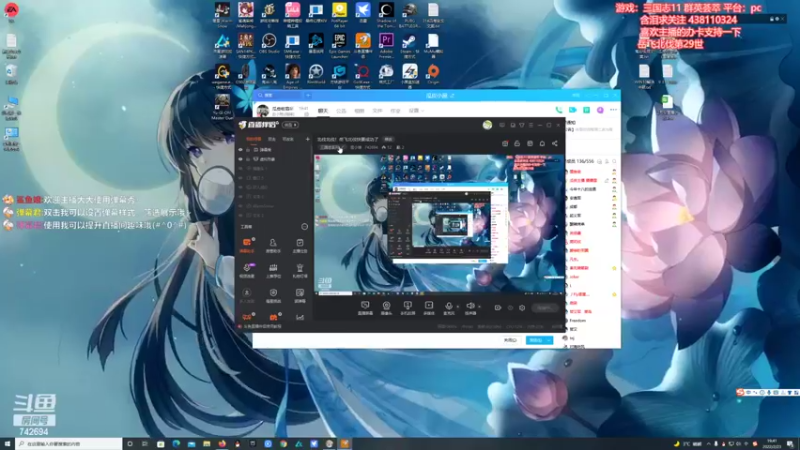The image size is (800, 450).
Task: Open the screen capture source tool in Douyu
Action: (365, 307)
